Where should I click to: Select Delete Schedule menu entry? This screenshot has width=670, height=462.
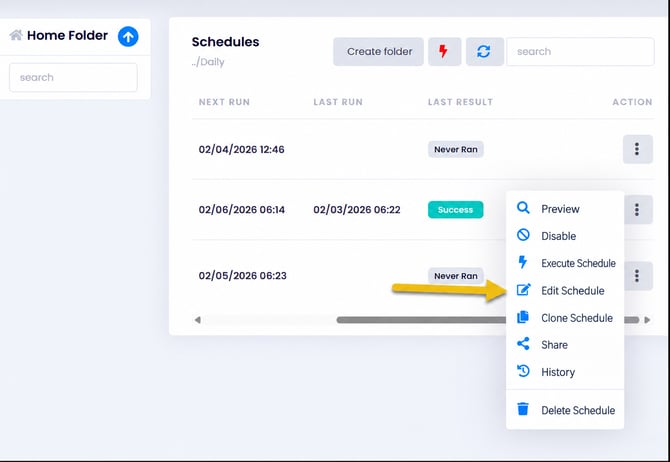(x=565, y=410)
